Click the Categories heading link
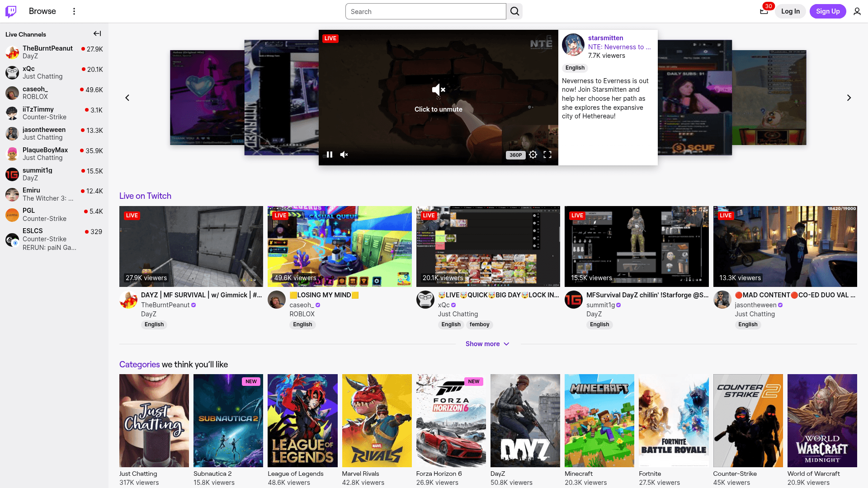The image size is (868, 488). point(139,364)
